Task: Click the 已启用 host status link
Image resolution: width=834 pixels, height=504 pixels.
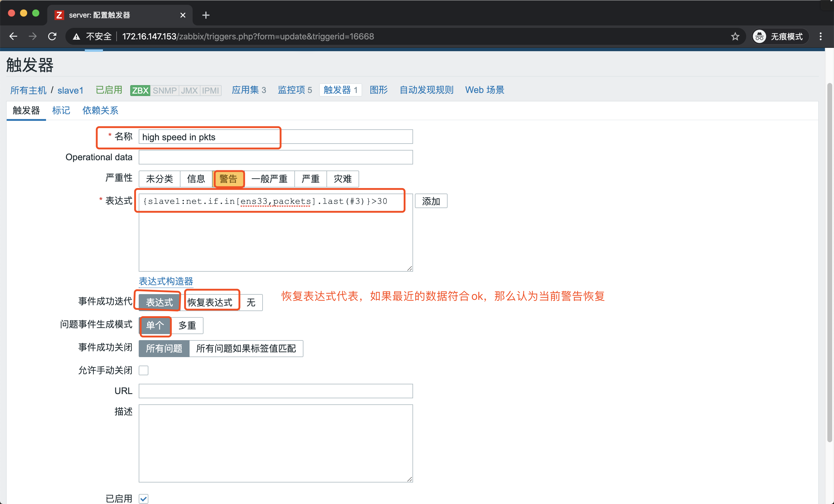Action: (109, 90)
